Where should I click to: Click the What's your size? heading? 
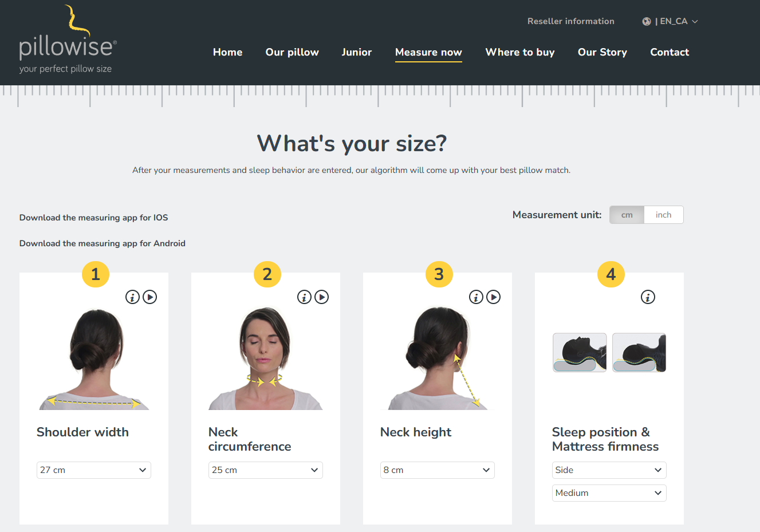pyautogui.click(x=352, y=143)
